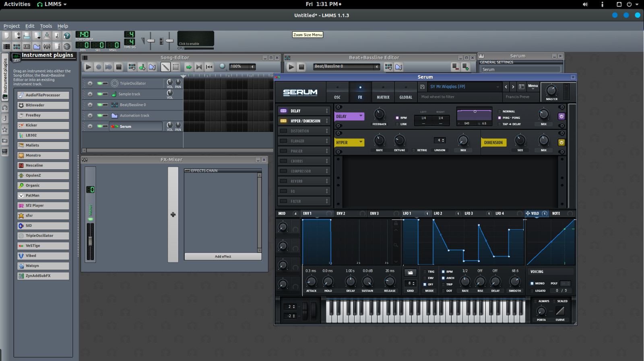Go to next Serum preset arrow
The height and width of the screenshot is (361, 644).
tap(513, 86)
